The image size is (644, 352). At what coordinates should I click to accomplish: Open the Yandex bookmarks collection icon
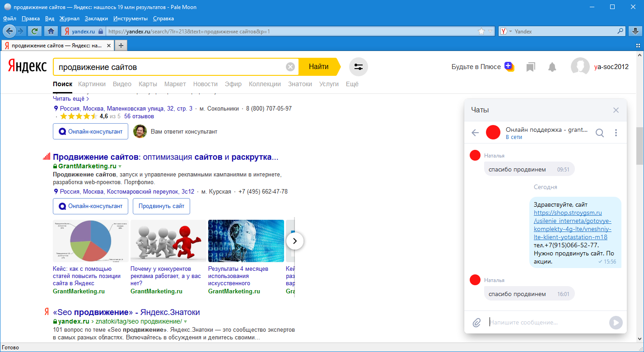point(531,67)
